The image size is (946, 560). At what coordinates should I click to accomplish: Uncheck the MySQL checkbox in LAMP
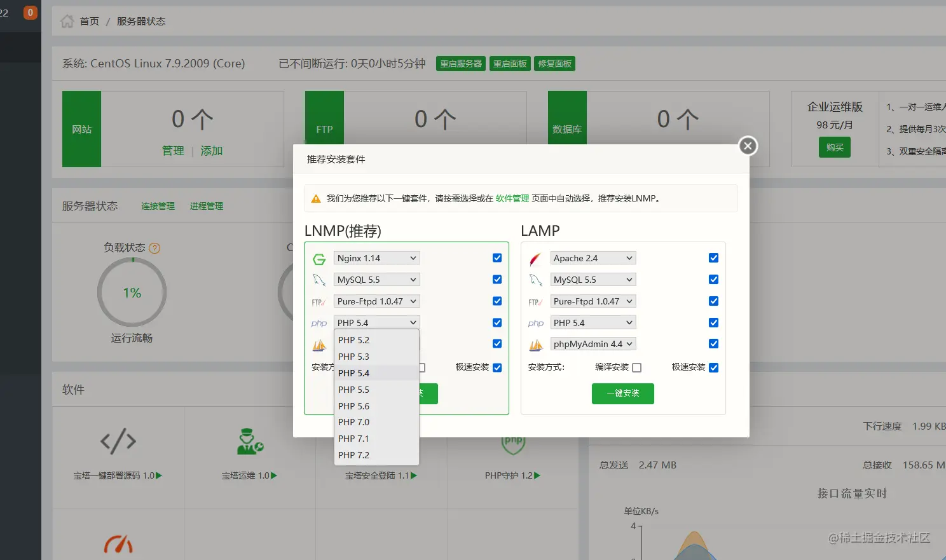point(713,280)
